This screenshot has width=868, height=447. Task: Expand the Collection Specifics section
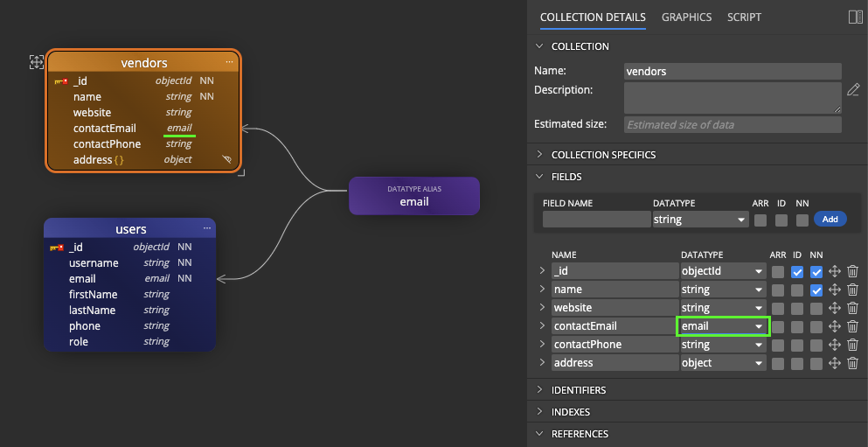(x=603, y=155)
